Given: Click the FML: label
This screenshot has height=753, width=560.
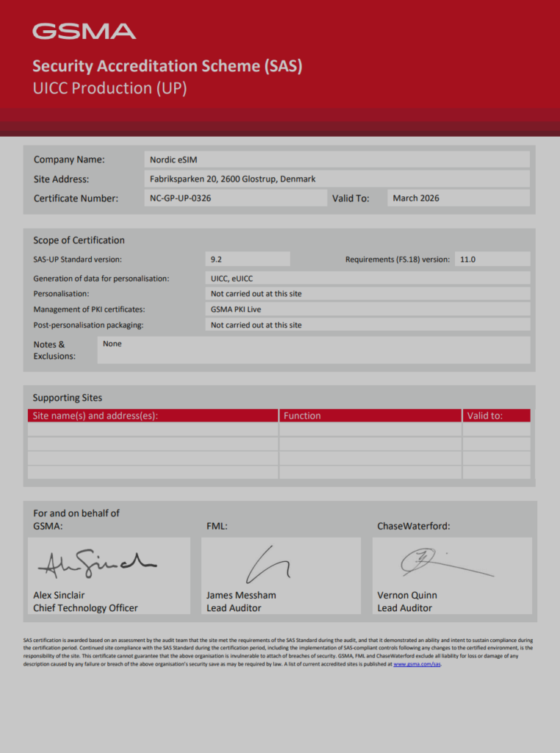Looking at the screenshot, I should tap(217, 527).
